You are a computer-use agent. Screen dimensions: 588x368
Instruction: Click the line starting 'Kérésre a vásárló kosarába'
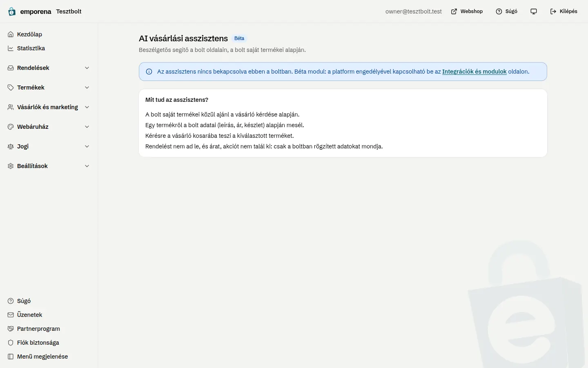coord(220,136)
